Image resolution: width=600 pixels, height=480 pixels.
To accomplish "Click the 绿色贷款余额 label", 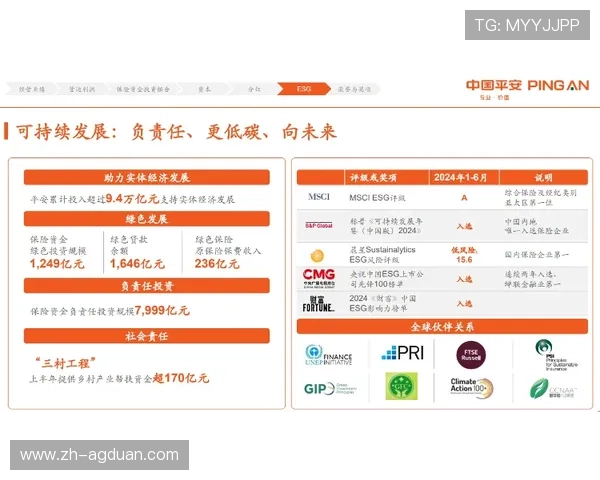I will pyautogui.click(x=129, y=245).
